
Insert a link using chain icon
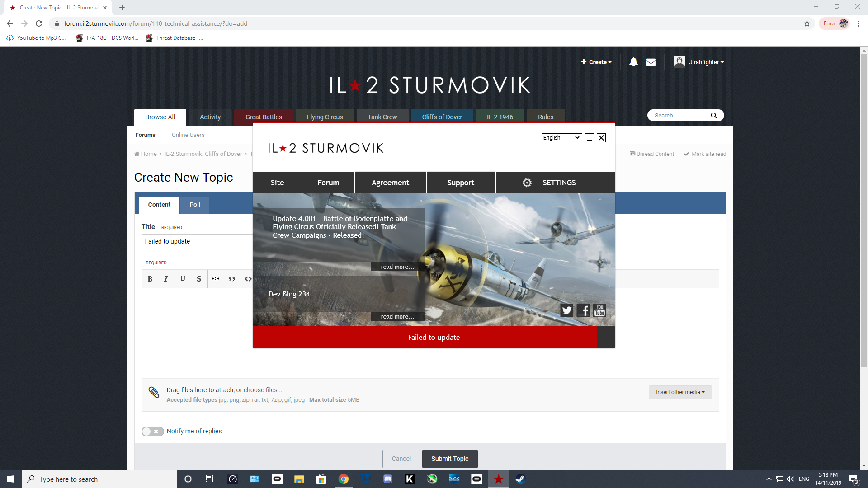coord(216,279)
